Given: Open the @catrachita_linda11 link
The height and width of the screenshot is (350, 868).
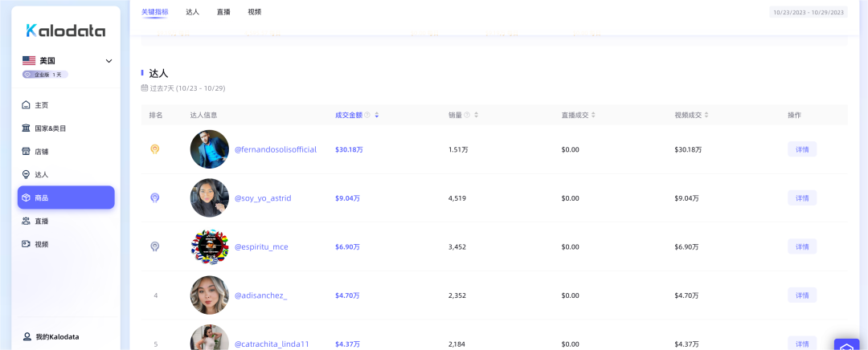Looking at the screenshot, I should (x=272, y=344).
